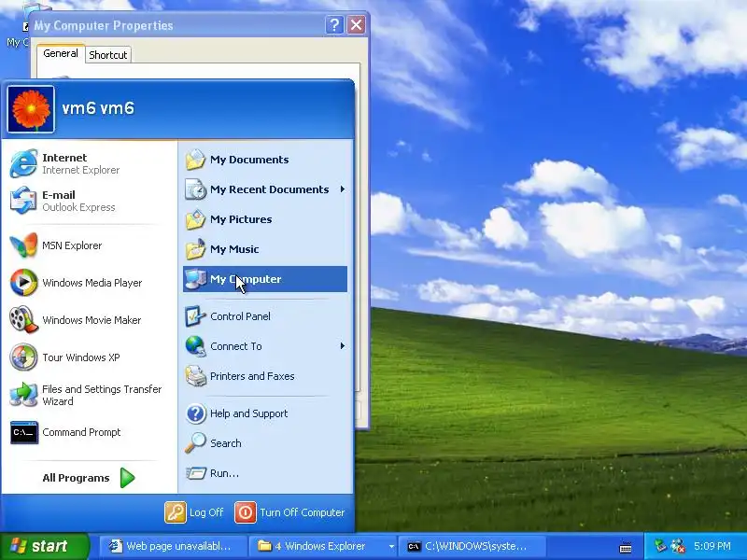
Task: Click the 5:09 PM clock
Action: coord(712,546)
